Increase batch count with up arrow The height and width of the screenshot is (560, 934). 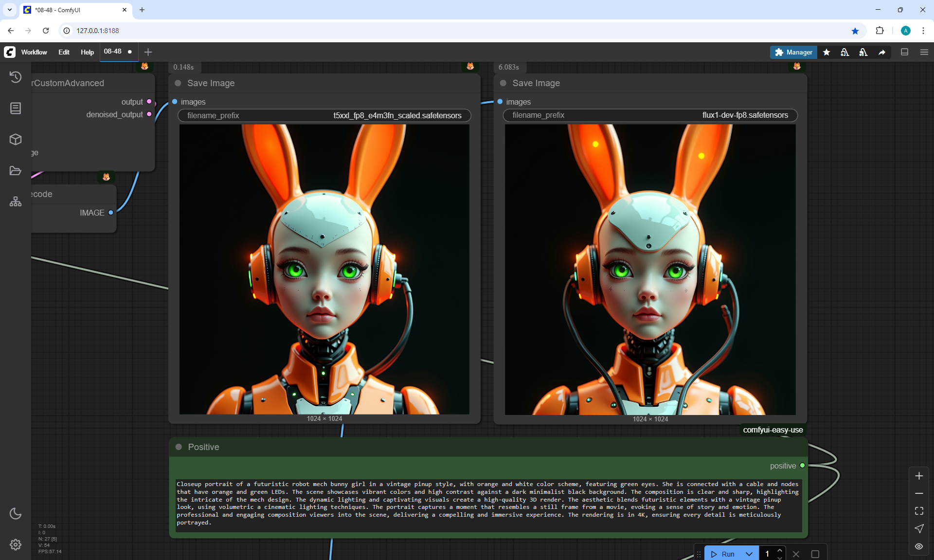pos(780,550)
